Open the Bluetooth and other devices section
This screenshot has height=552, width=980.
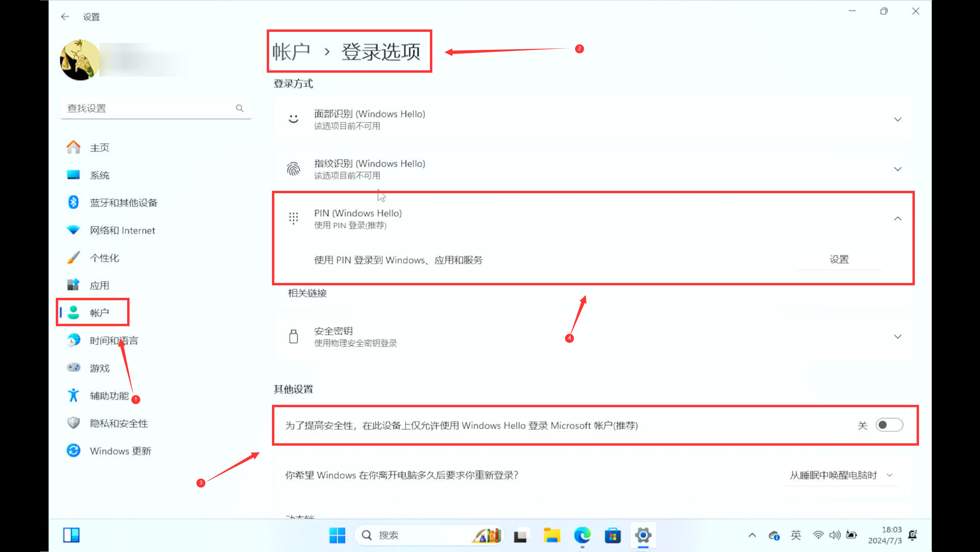123,203
